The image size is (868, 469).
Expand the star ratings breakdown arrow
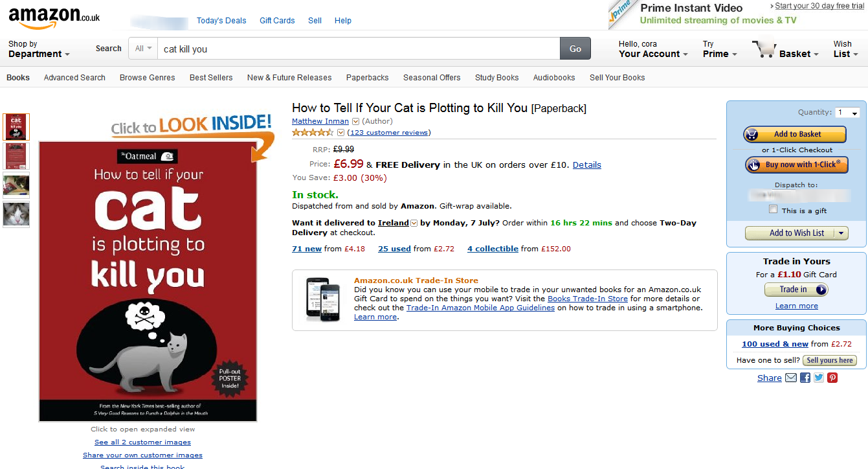(x=341, y=133)
